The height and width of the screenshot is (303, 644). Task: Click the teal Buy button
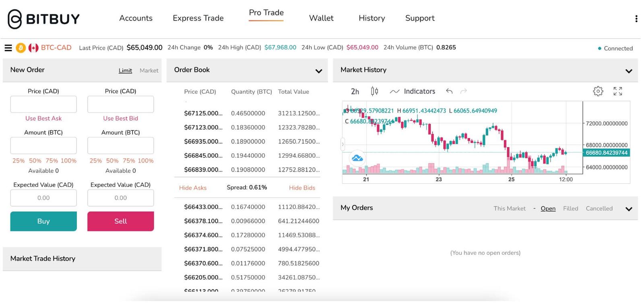click(43, 221)
